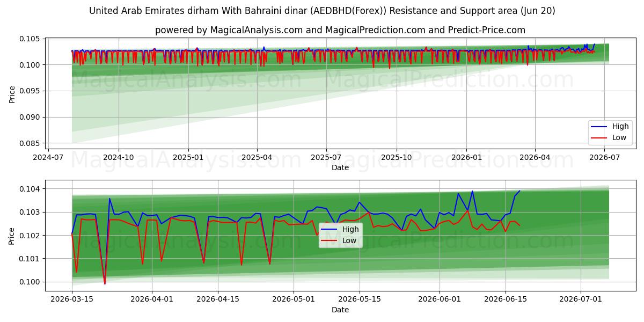Image resolution: width=644 pixels, height=322 pixels.
Task: Click the '2026-03-15' date tick label
Action: pos(72,300)
